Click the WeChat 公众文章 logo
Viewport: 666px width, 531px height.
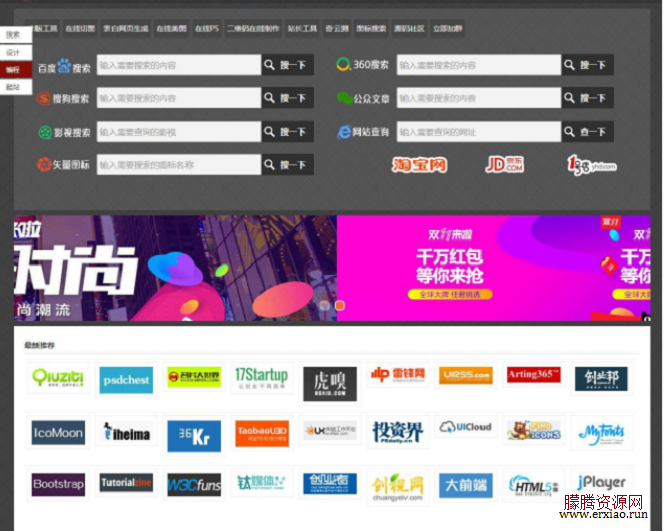click(x=344, y=98)
